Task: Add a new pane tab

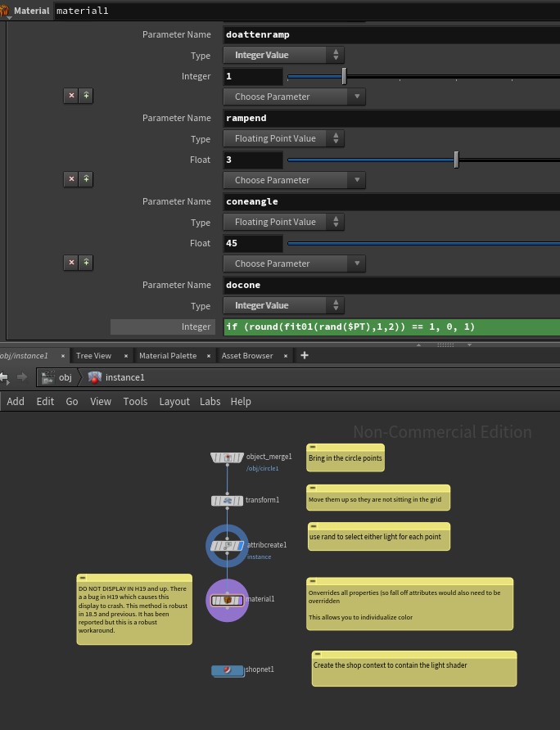Action: pos(305,355)
